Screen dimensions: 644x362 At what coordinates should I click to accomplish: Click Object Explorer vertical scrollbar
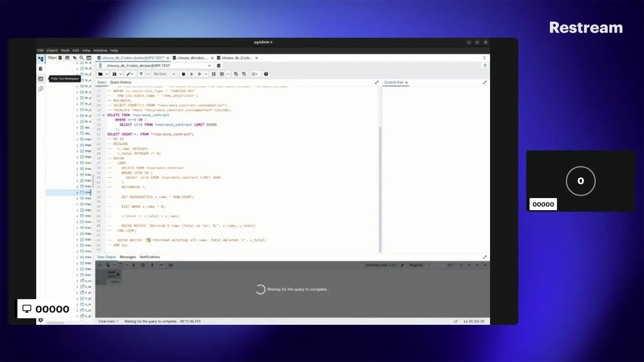[x=93, y=181]
